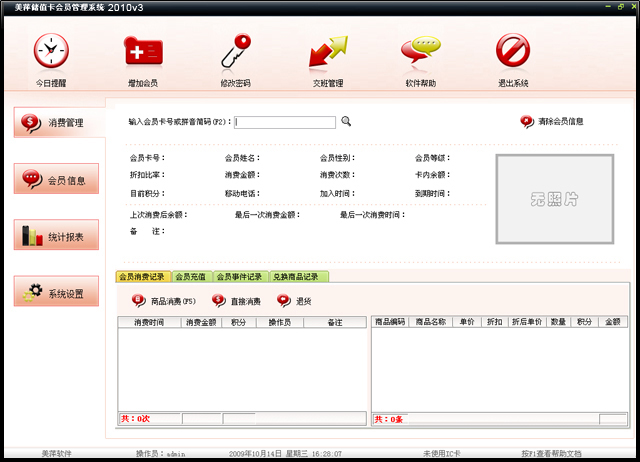The width and height of the screenshot is (640, 462).
Task: Click the magnifier search icon
Action: tap(346, 122)
